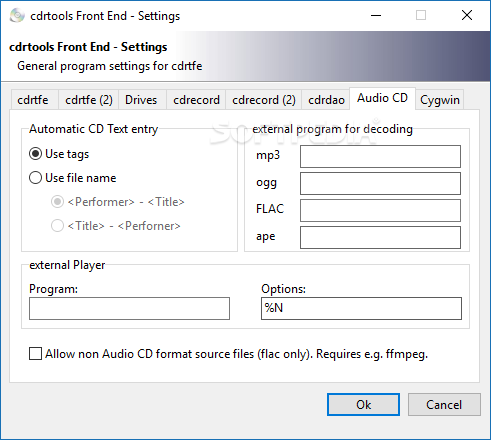Focus the ape decoder program field
Viewport: 491px width, 440px height.
click(x=380, y=237)
